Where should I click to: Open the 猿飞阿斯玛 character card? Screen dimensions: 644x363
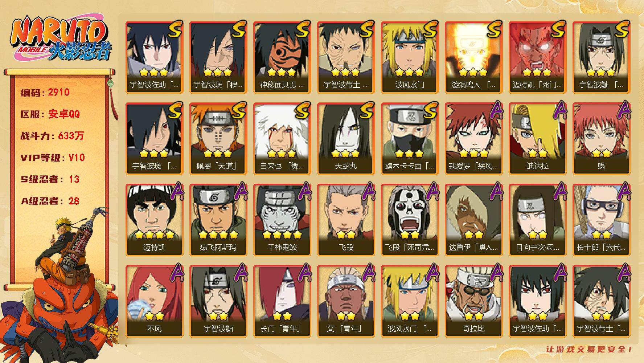pyautogui.click(x=218, y=220)
